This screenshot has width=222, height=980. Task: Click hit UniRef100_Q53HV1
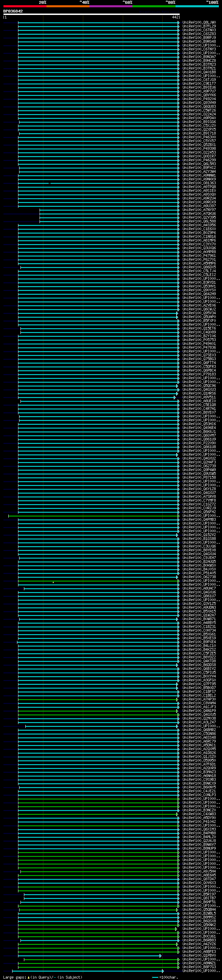[199, 286]
